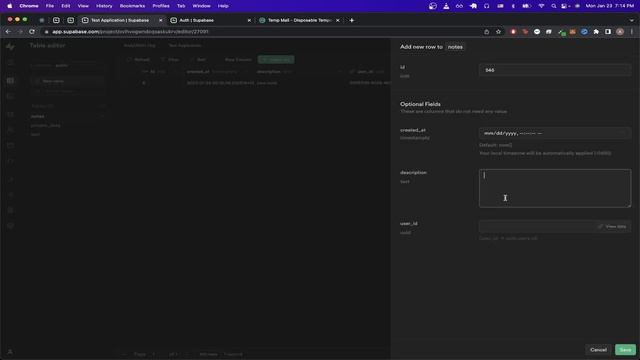640x360 pixels.
Task: Switch to Test Application Supabase tab
Action: [x=119, y=20]
